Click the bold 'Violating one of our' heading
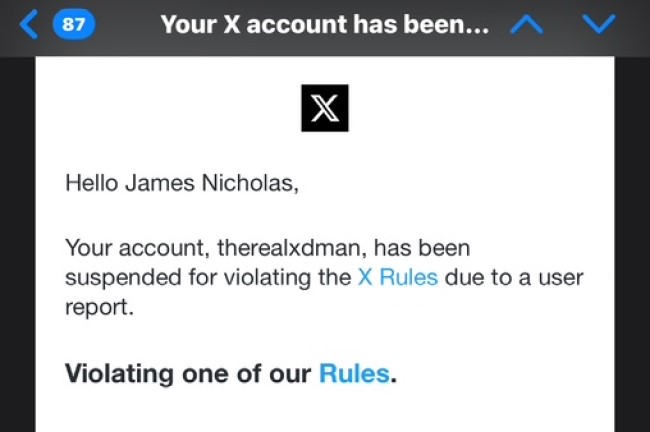 pyautogui.click(x=188, y=374)
